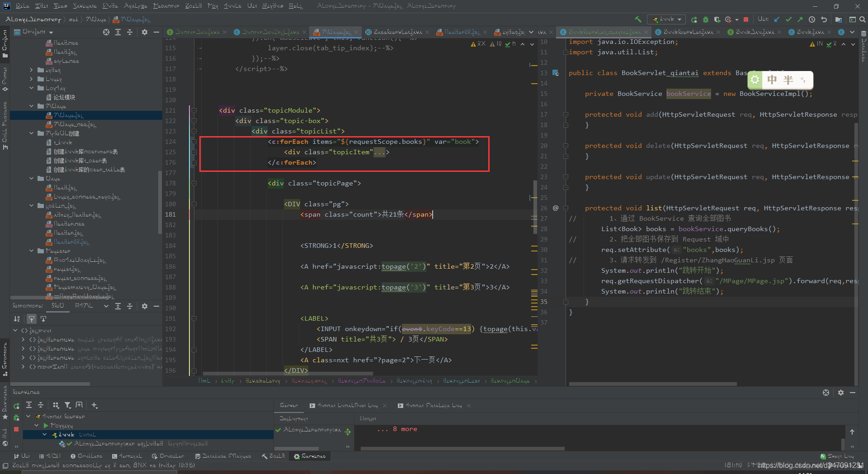This screenshot has height=474, width=868.
Task: Fold the list method at line 26
Action: pos(566,208)
